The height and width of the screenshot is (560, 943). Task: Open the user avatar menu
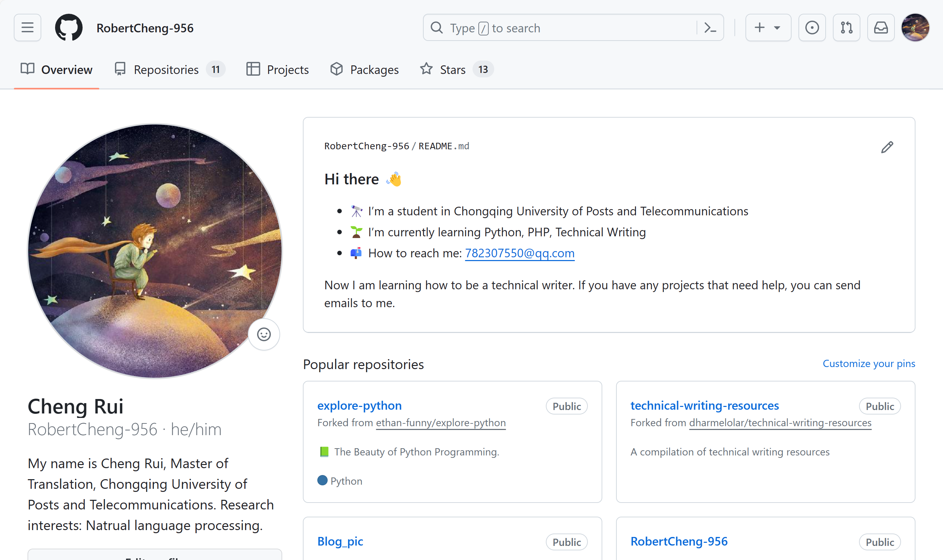coord(915,28)
